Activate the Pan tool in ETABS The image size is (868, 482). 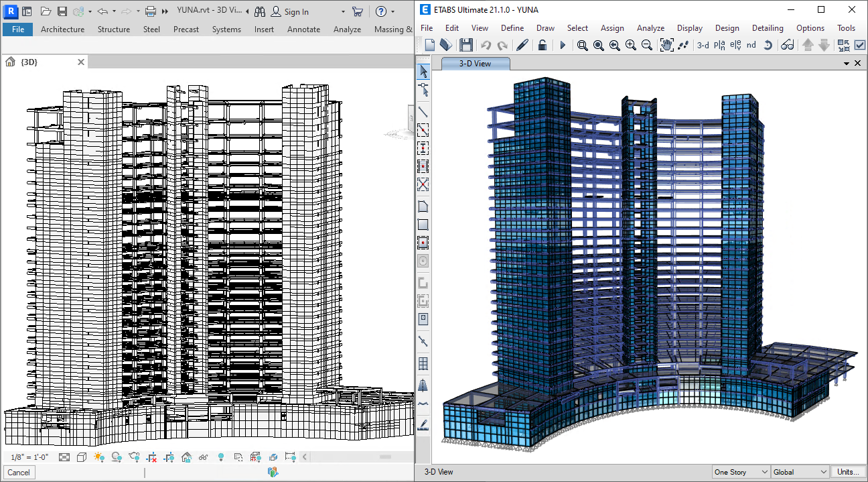pos(667,45)
